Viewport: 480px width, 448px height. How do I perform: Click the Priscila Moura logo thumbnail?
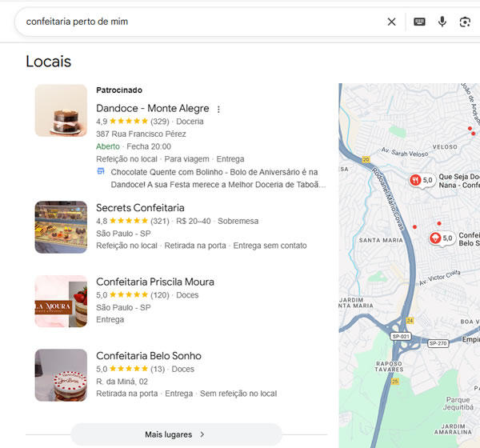(61, 301)
